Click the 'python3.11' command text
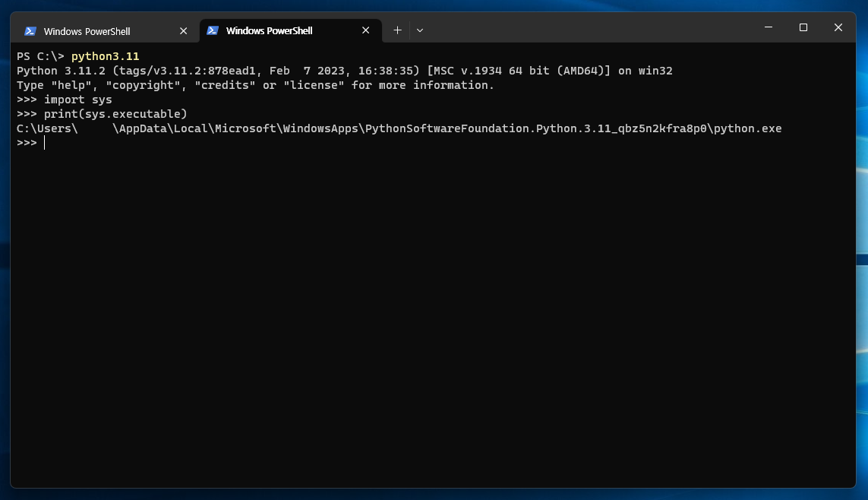868x500 pixels. coord(106,56)
